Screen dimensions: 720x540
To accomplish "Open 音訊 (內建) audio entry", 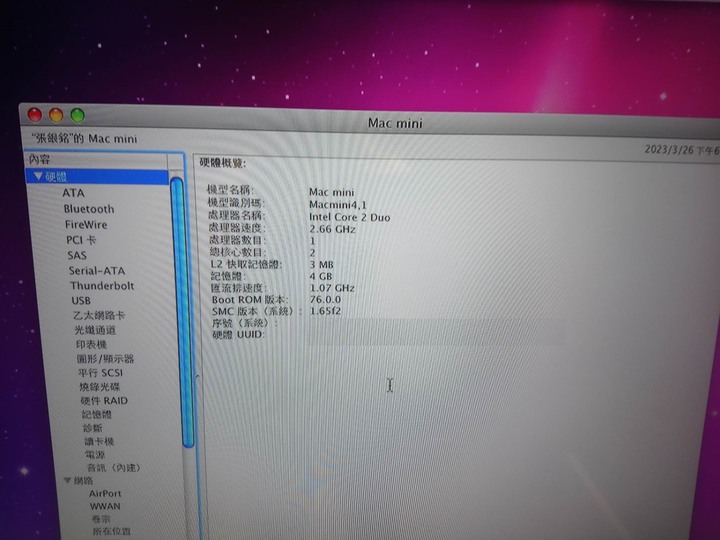I will pyautogui.click(x=113, y=467).
